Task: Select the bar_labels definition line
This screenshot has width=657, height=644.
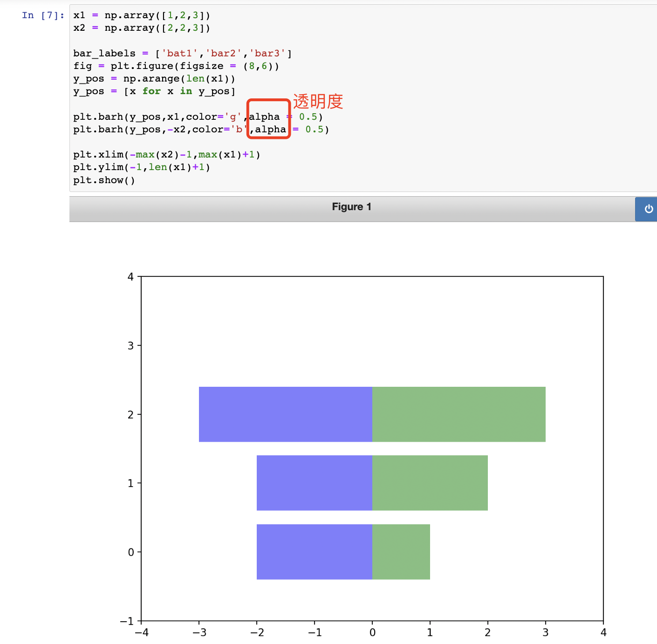Action: (182, 53)
